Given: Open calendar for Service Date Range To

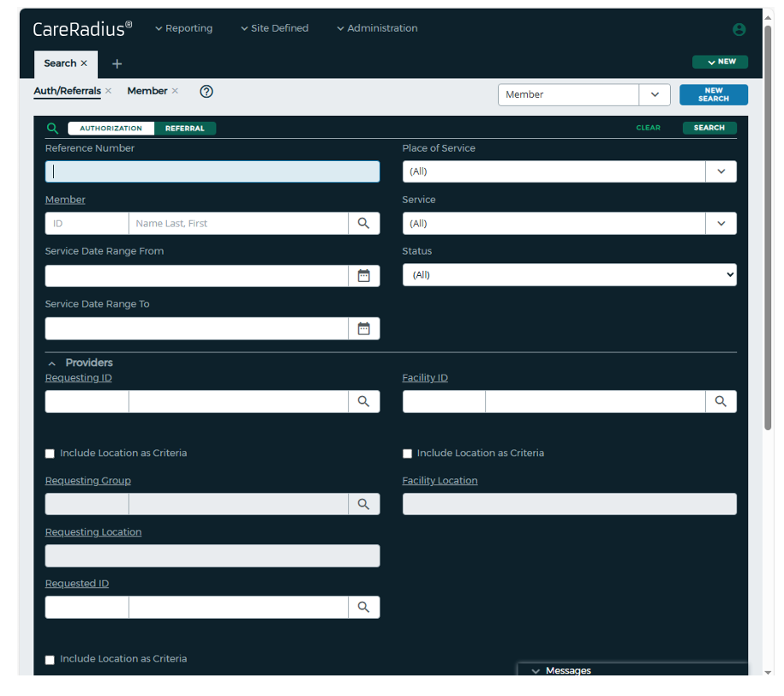Looking at the screenshot, I should 363,328.
